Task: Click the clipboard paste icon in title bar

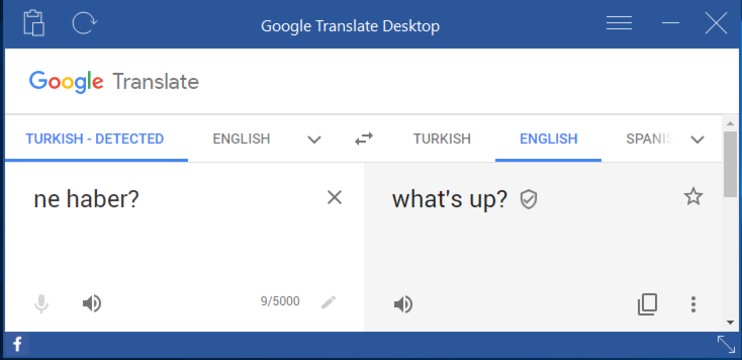Action: pyautogui.click(x=34, y=24)
